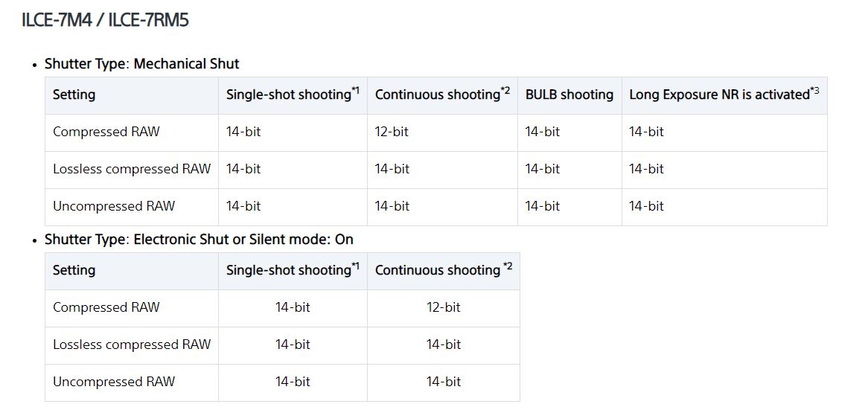
Task: Click the BULB shooting column header
Action: [x=569, y=95]
